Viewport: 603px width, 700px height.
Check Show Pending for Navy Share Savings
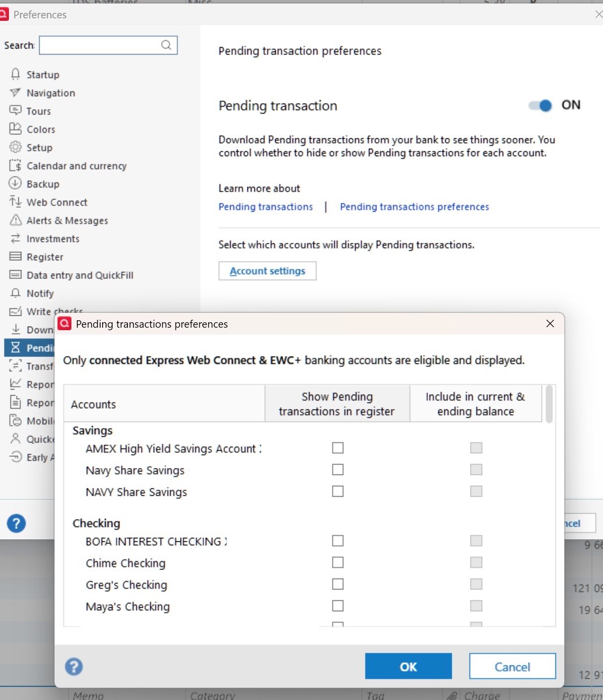click(x=338, y=469)
